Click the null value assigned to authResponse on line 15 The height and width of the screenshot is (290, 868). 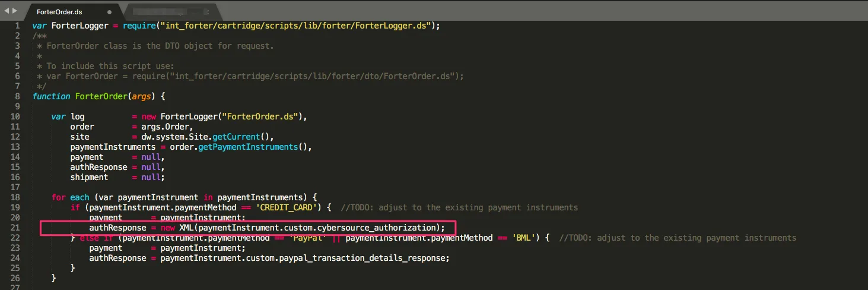151,167
